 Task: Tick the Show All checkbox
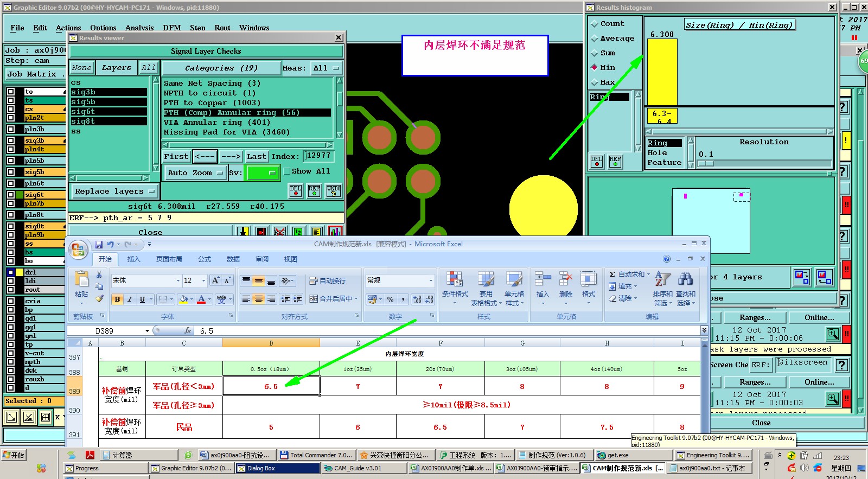click(x=287, y=171)
